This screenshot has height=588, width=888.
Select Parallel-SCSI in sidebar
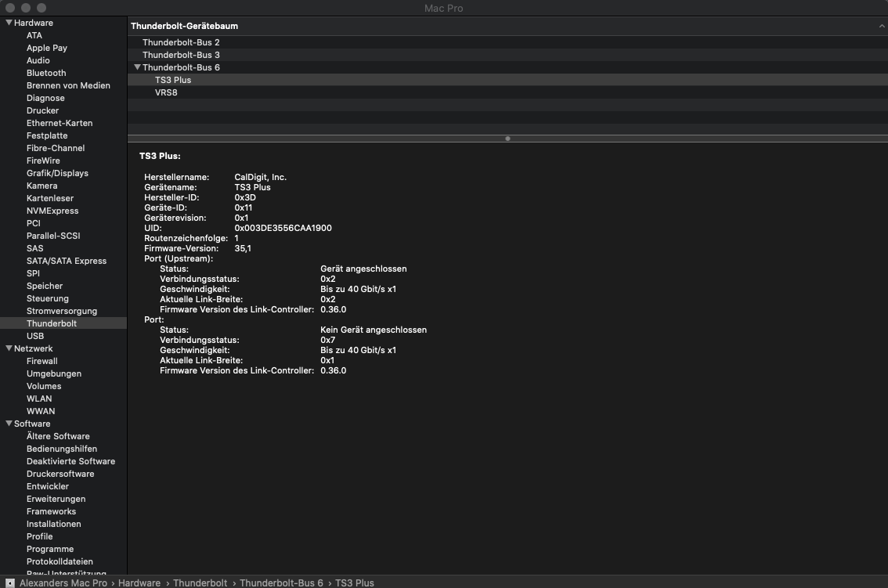[x=53, y=236]
